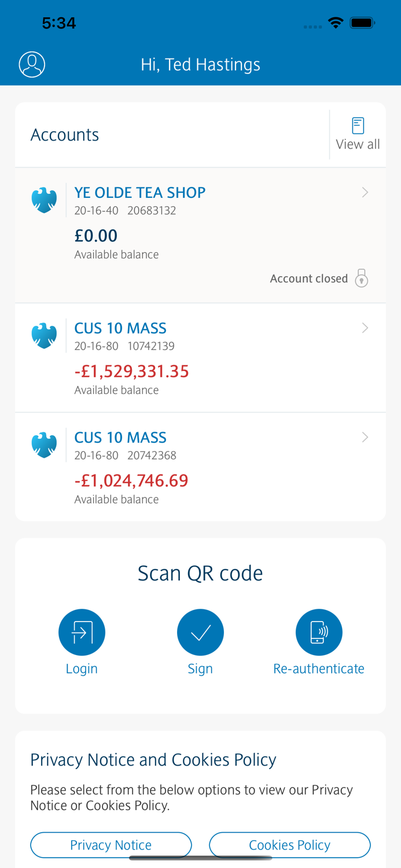401x868 pixels.
Task: Tap the £0.00 available balance
Action: [x=95, y=236]
